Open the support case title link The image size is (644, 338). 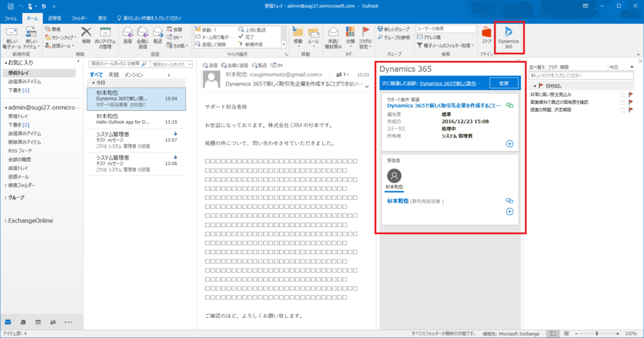coord(443,106)
